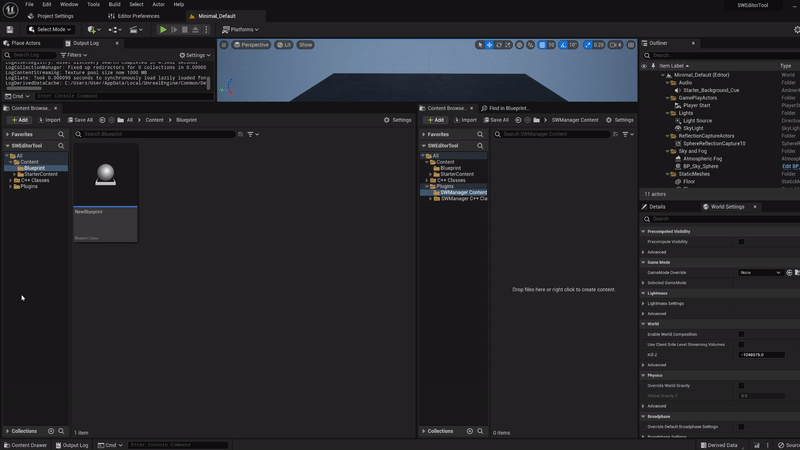
Task: Toggle grid snapping in viewport
Action: coord(542,45)
